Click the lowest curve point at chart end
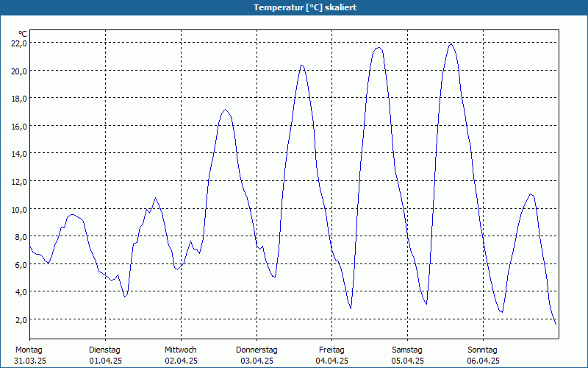Image resolution: width=588 pixels, height=368 pixels. 556,324
